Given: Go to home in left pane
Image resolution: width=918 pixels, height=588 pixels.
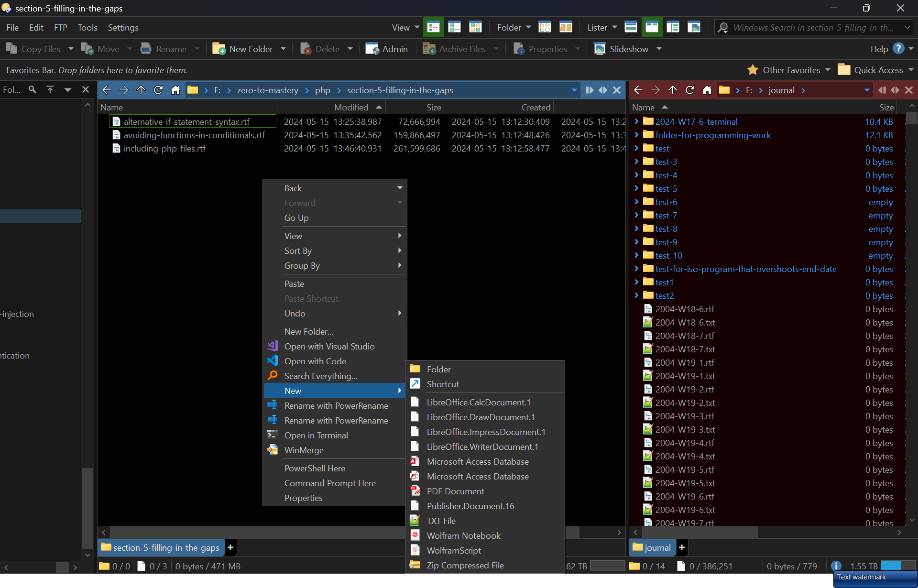Looking at the screenshot, I should tap(175, 90).
